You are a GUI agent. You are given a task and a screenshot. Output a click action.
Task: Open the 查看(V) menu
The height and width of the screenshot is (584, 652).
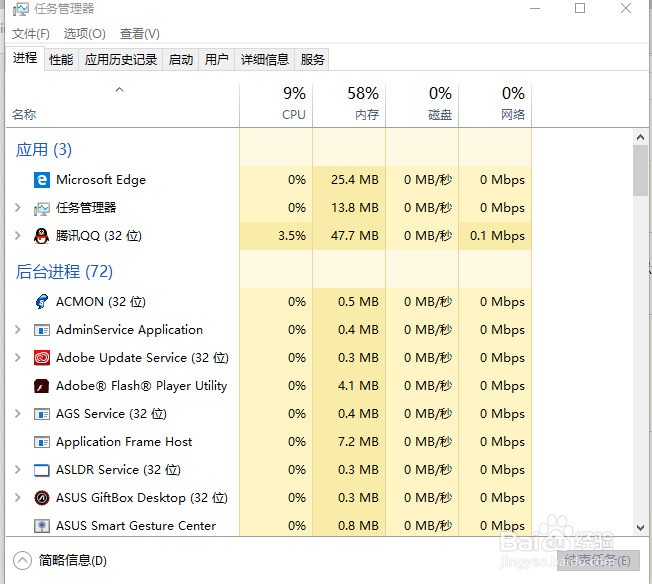coord(140,34)
